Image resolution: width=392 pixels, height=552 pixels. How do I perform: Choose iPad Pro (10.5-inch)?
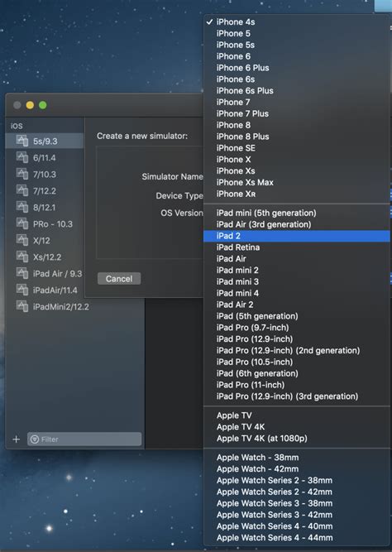297,362
